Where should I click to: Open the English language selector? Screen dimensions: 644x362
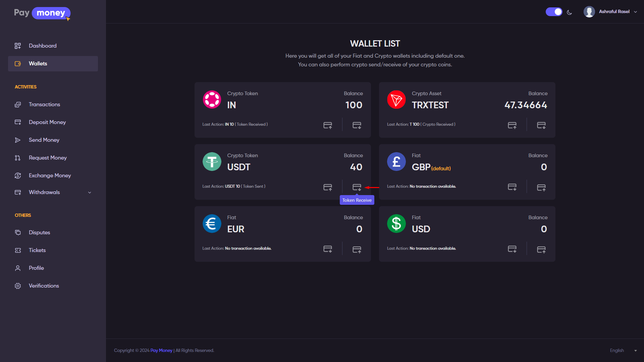point(623,350)
